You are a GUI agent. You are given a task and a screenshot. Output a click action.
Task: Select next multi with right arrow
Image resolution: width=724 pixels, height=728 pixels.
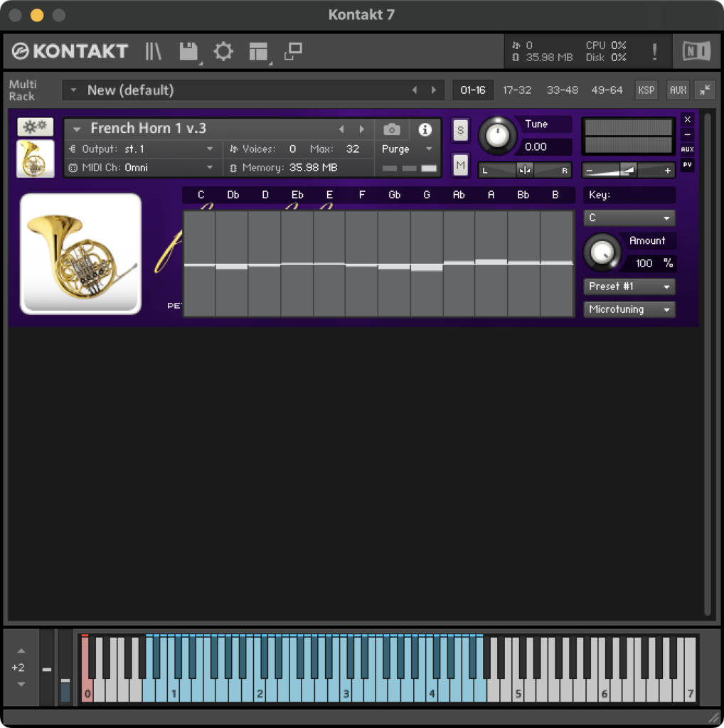point(434,90)
